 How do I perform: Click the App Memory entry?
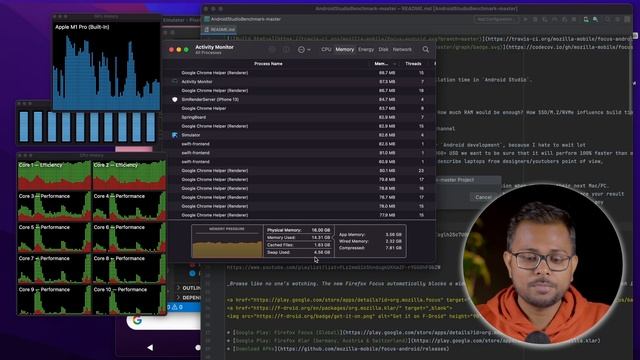[x=370, y=235]
